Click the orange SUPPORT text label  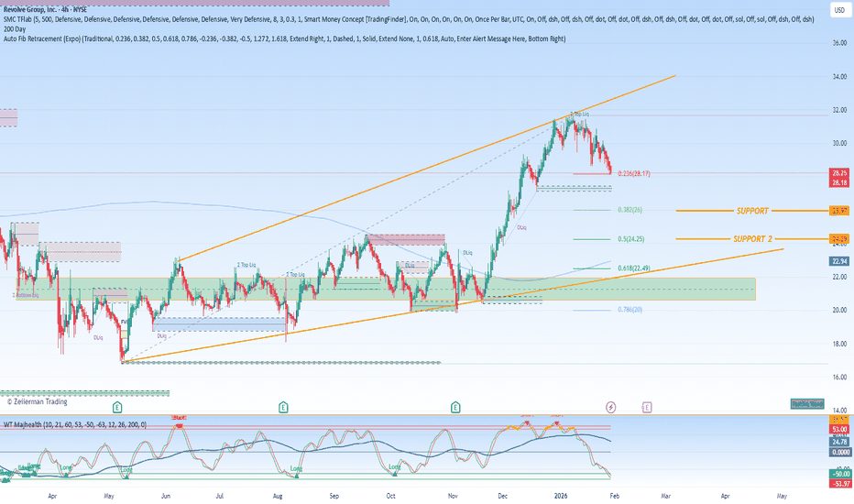click(752, 211)
